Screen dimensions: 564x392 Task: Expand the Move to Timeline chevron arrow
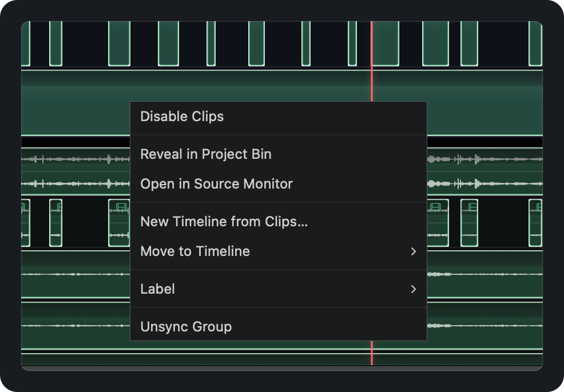point(414,251)
